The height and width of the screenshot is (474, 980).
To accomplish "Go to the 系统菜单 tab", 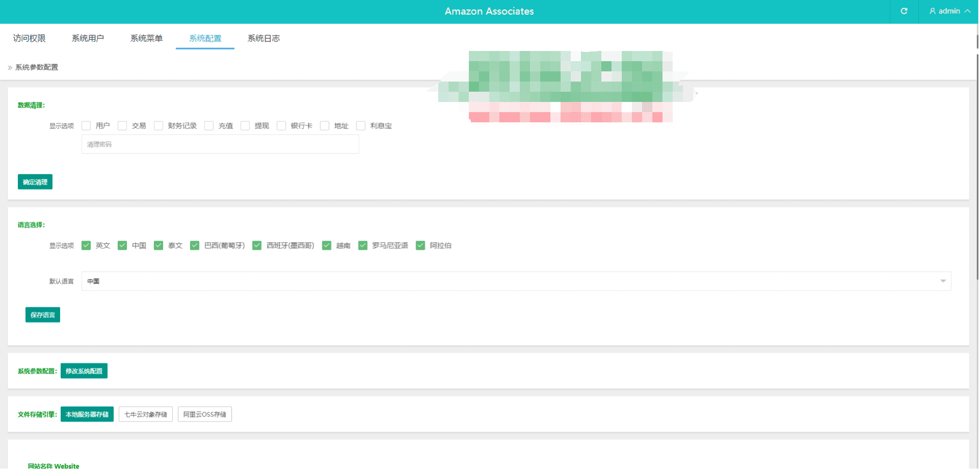I will pyautogui.click(x=146, y=38).
